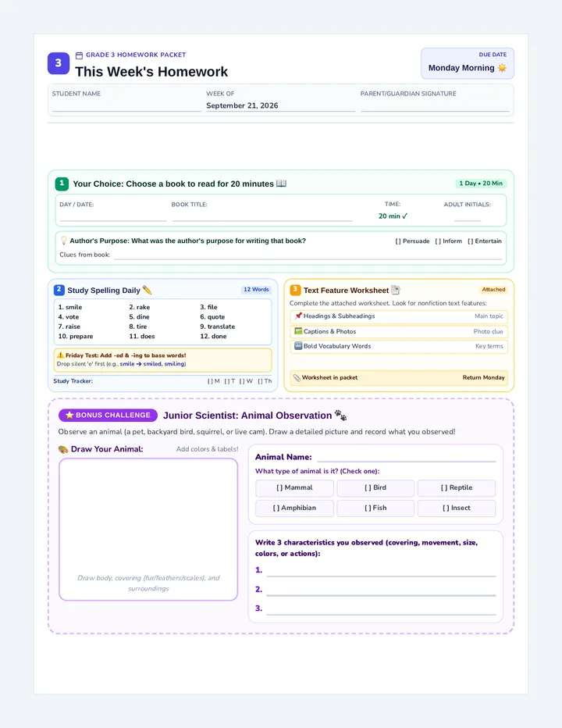562x728 pixels.
Task: Check the M study tracker box
Action: point(210,381)
